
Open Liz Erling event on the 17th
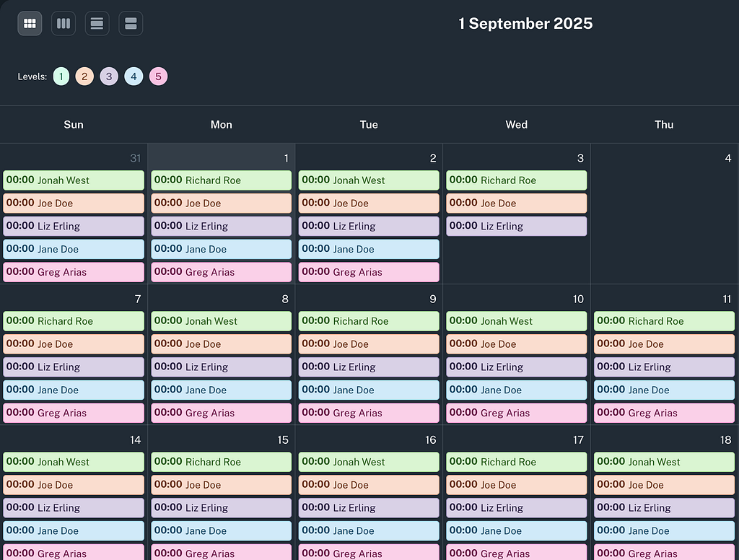(517, 507)
